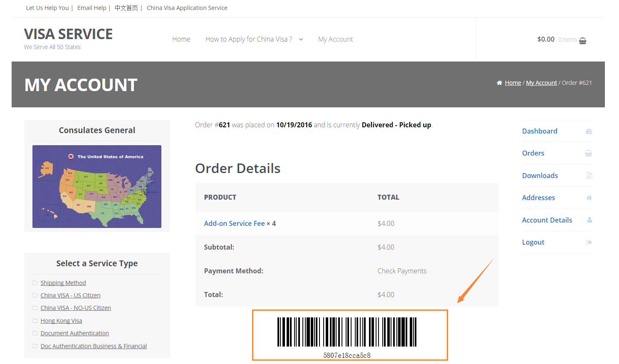Click the breadcrumb home icon
Image resolution: width=619 pixels, height=364 pixels.
click(x=499, y=83)
